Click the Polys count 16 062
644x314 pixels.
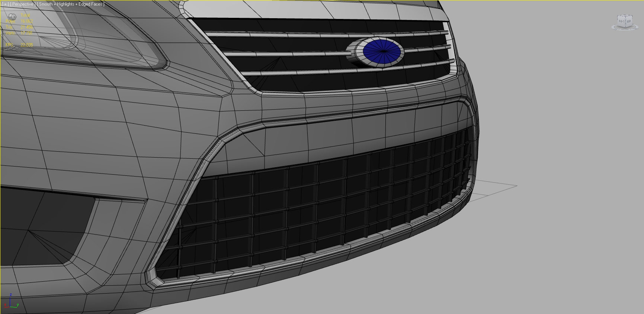(27, 21)
